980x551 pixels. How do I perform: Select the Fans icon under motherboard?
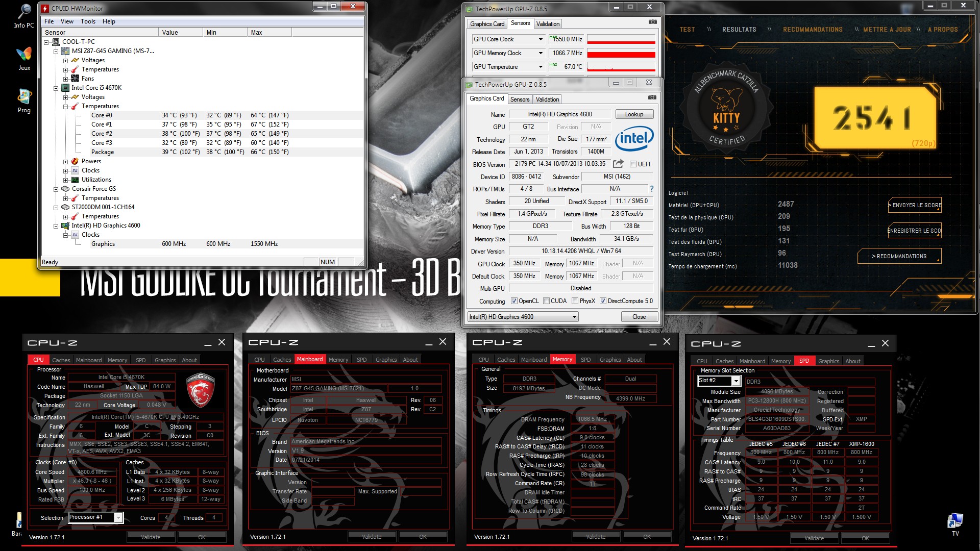point(75,79)
